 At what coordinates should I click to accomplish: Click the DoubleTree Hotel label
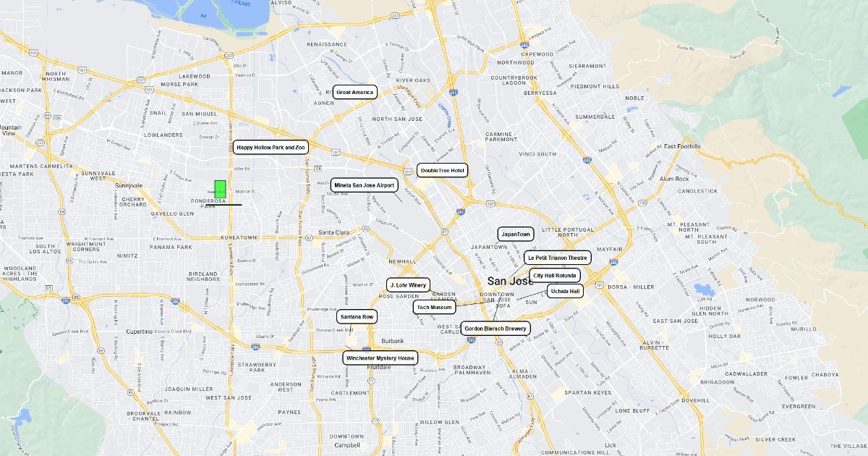pos(443,171)
